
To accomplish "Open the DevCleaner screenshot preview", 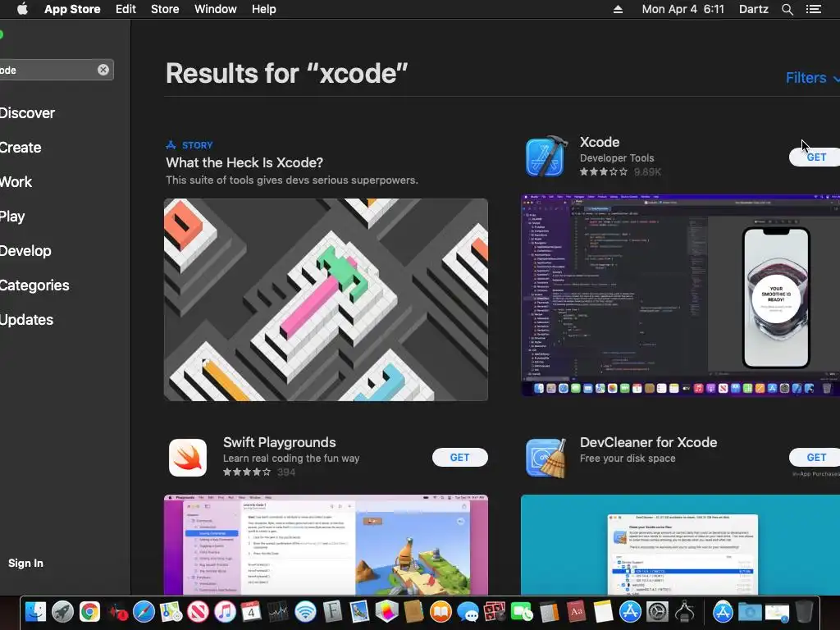I will [680, 545].
